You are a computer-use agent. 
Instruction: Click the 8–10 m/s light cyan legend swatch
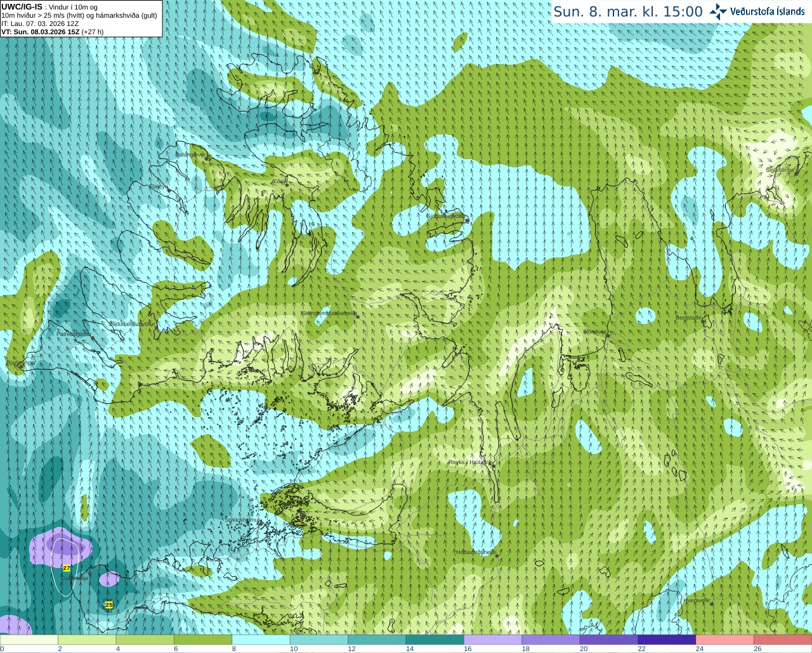point(261,640)
